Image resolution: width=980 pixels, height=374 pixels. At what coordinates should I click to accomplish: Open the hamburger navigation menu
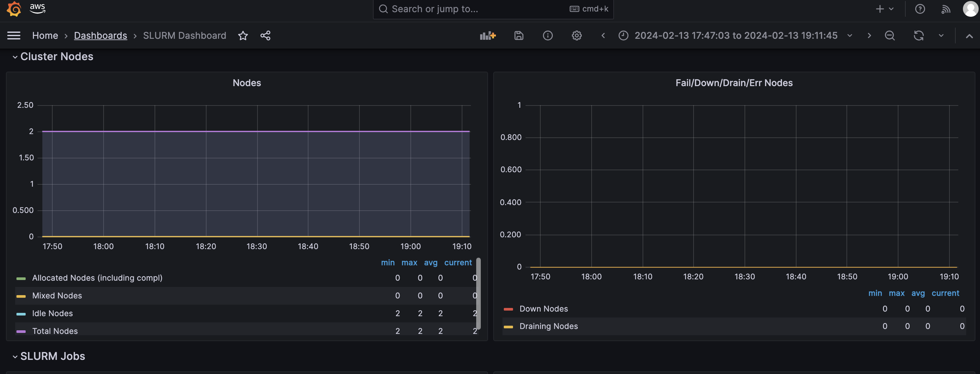pyautogui.click(x=14, y=35)
